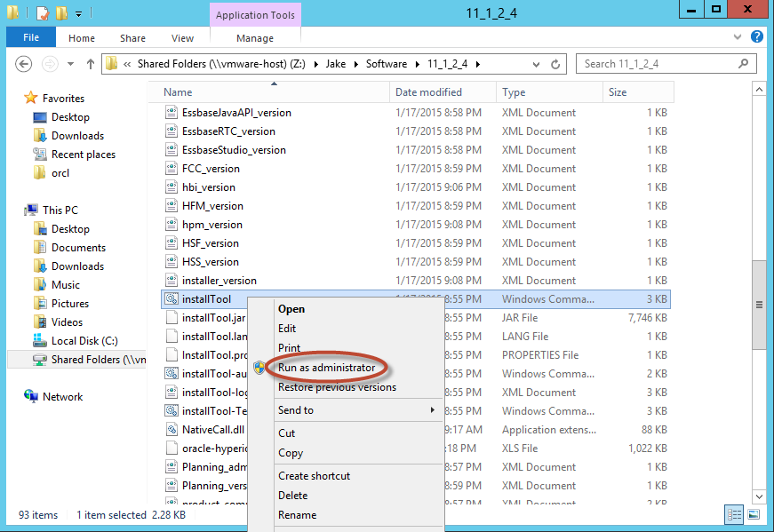Click the vertical scrollbar down arrow
The width and height of the screenshot is (774, 532).
click(x=759, y=497)
